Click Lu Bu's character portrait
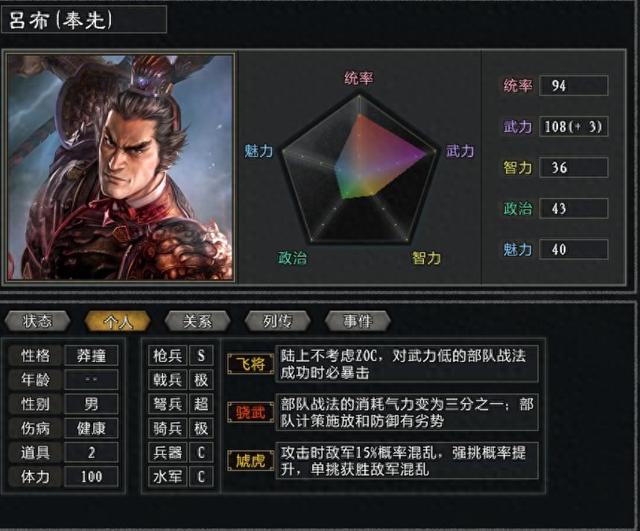The width and height of the screenshot is (640, 531). pyautogui.click(x=120, y=167)
